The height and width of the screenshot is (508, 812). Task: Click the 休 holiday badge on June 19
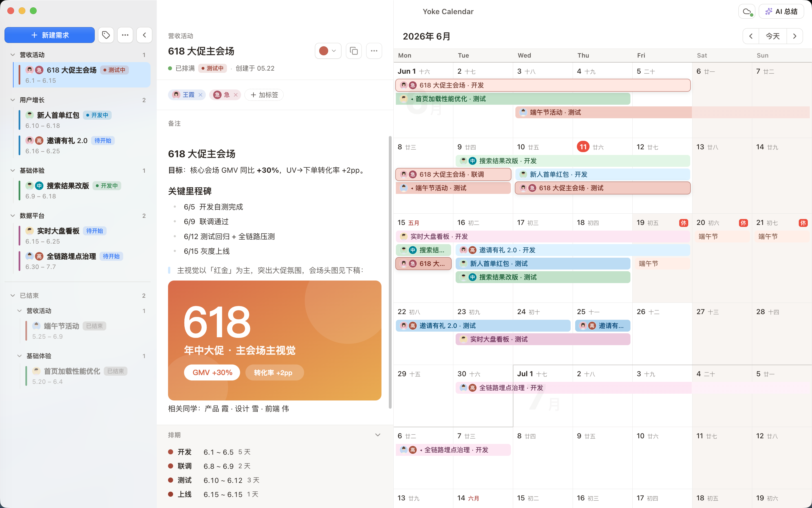(x=683, y=223)
